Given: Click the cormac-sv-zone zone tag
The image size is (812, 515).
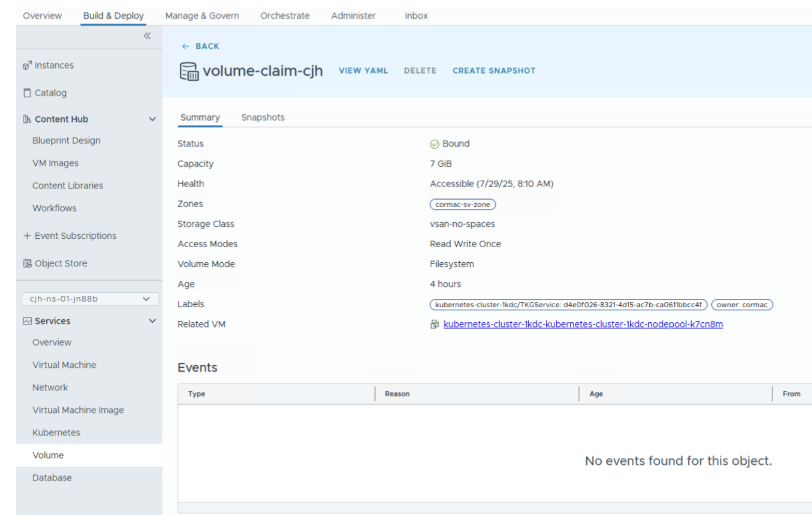Looking at the screenshot, I should coord(462,205).
